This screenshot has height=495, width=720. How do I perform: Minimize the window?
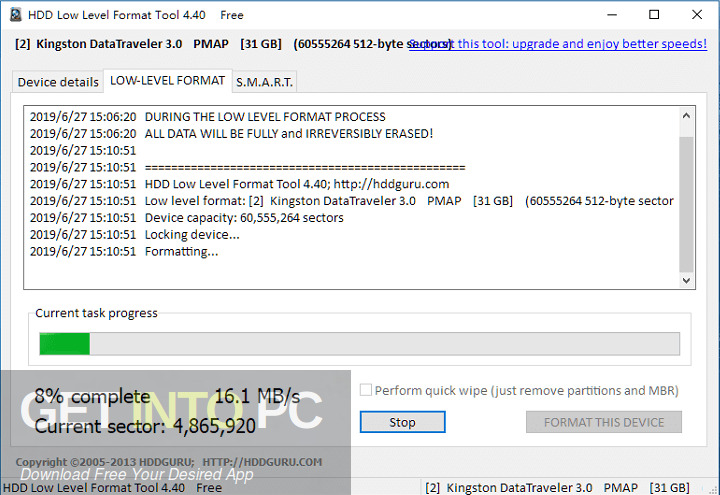pos(612,15)
